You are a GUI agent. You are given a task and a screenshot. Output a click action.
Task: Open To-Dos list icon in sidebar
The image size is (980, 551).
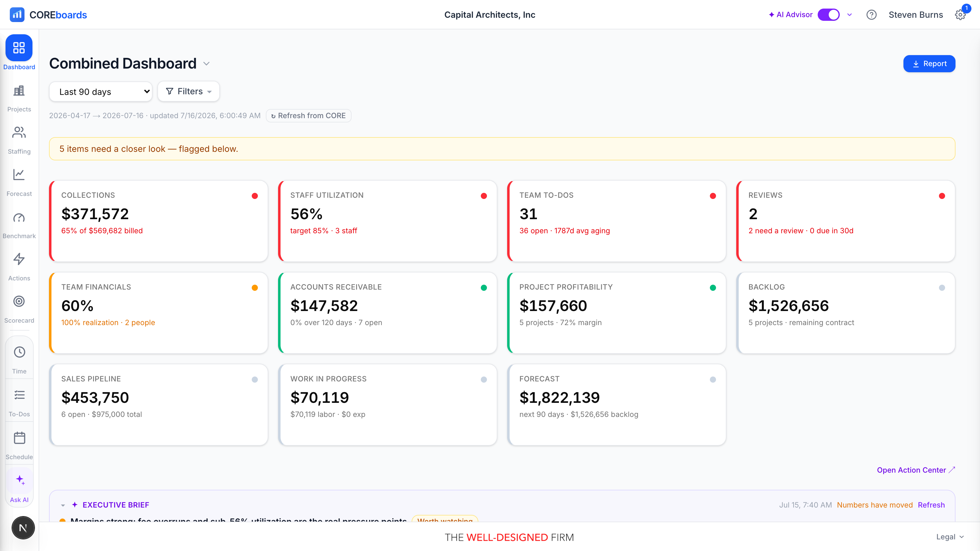(x=19, y=395)
